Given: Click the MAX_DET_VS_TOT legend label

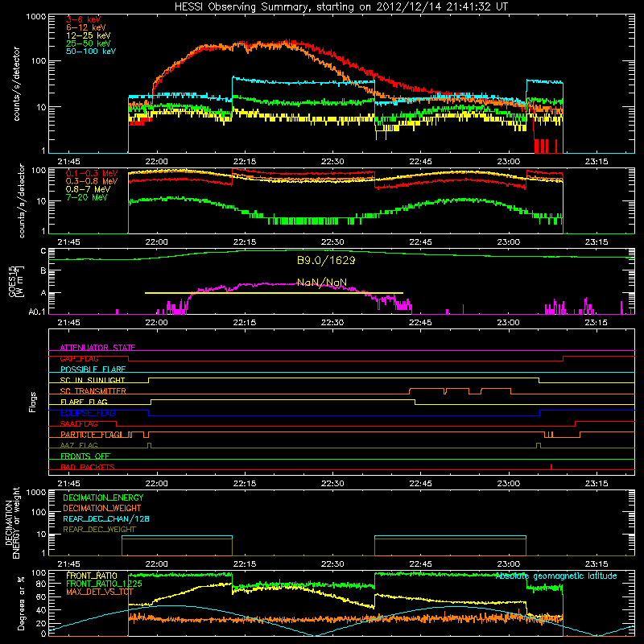Looking at the screenshot, I should (100, 592).
